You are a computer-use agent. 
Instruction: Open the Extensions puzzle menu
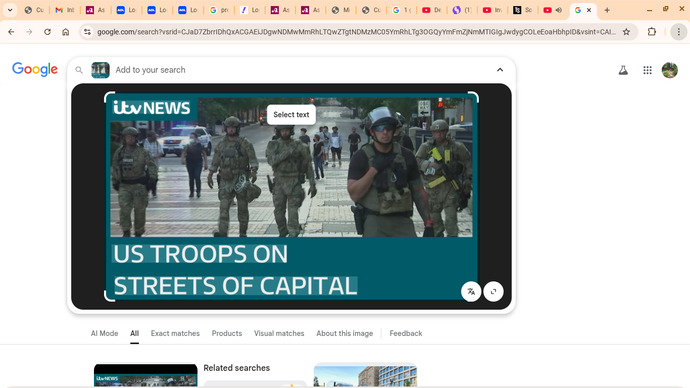652,32
